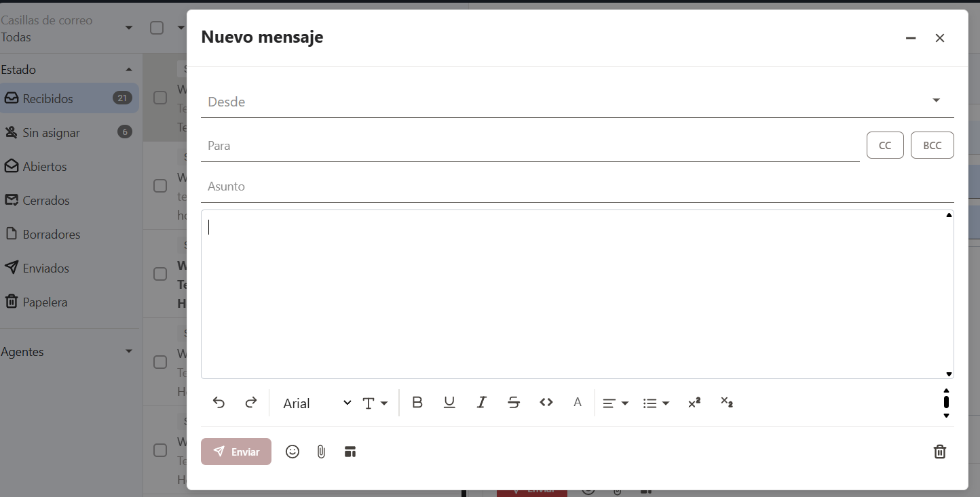
Task: Tick the first email's checkbox
Action: point(160,98)
